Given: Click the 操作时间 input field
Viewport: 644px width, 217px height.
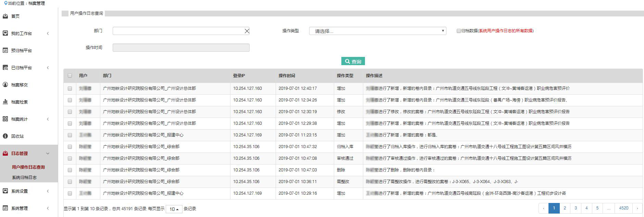Looking at the screenshot, I should point(181,48).
